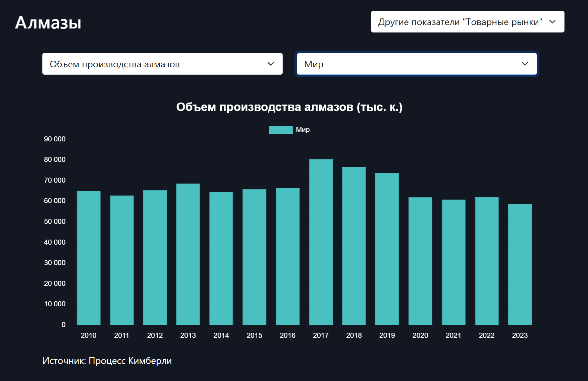588x381 pixels.
Task: Click the chart title 'Объем производства алмазов (тыс. к.)'
Action: click(x=289, y=107)
